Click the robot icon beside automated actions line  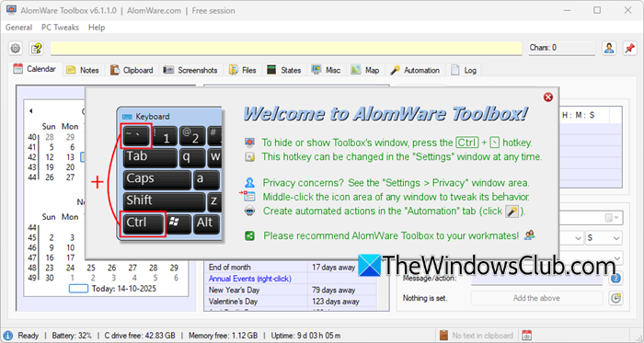pyautogui.click(x=249, y=211)
